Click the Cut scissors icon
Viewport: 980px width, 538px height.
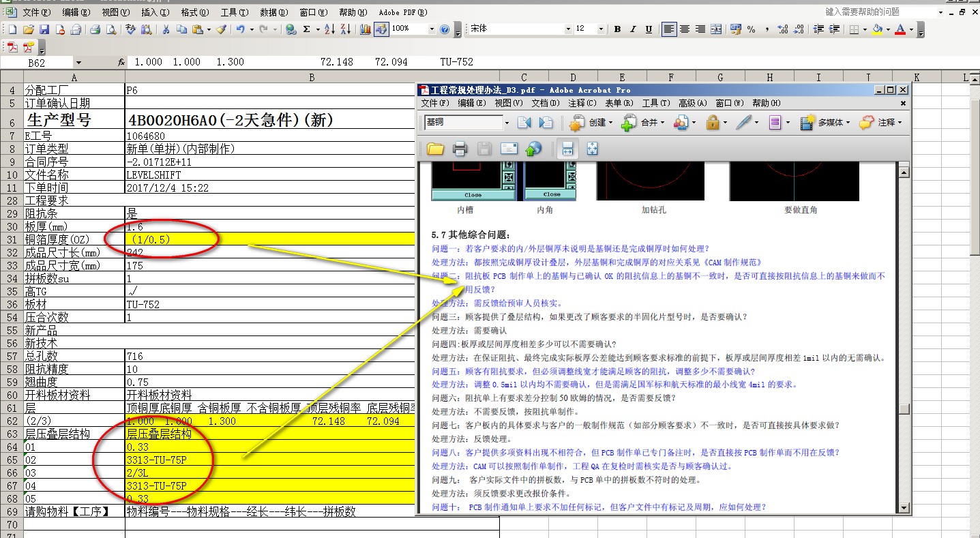(x=166, y=29)
